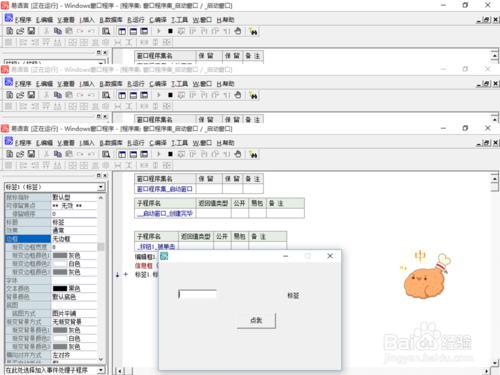The image size is (500, 375).
Task: Click first alignment toolbar icon in front window
Action: [9, 165]
